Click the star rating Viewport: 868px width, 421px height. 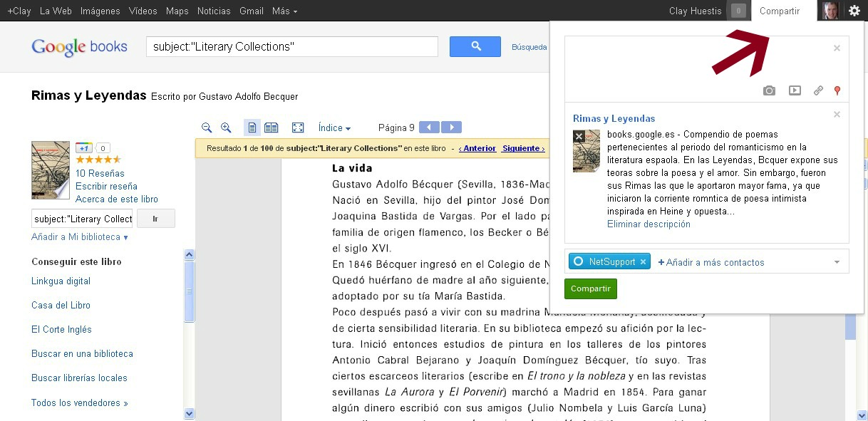pyautogui.click(x=98, y=160)
